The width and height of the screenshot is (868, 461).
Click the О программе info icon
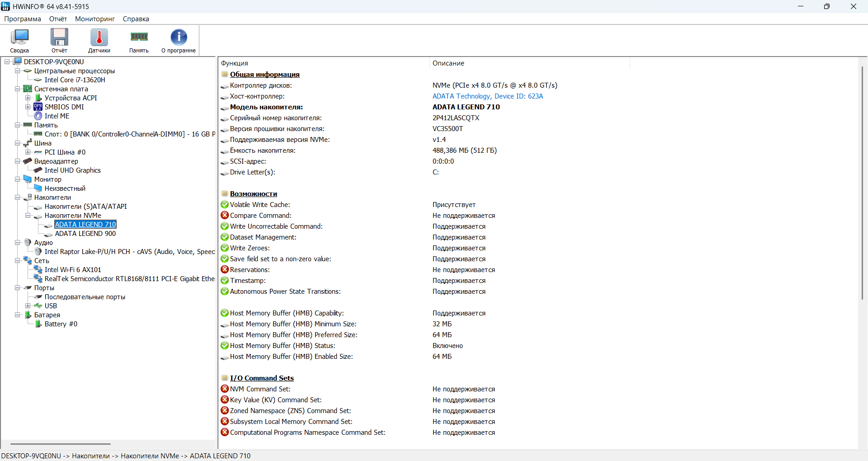coord(179,37)
